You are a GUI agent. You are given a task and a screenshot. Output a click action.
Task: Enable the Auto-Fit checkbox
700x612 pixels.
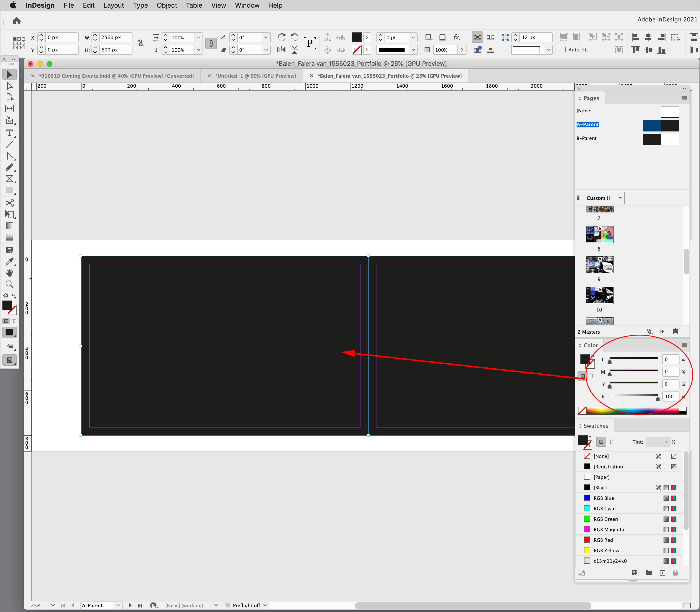pyautogui.click(x=563, y=50)
